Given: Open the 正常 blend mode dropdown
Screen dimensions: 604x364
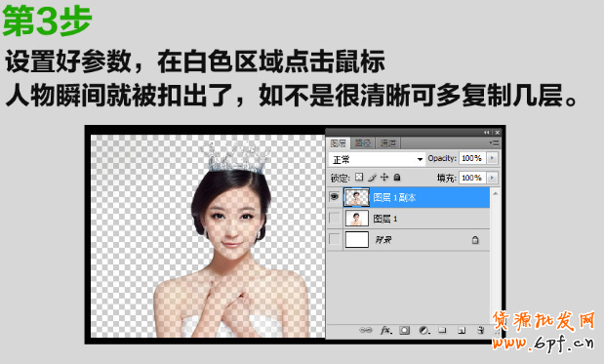Looking at the screenshot, I should [x=377, y=159].
